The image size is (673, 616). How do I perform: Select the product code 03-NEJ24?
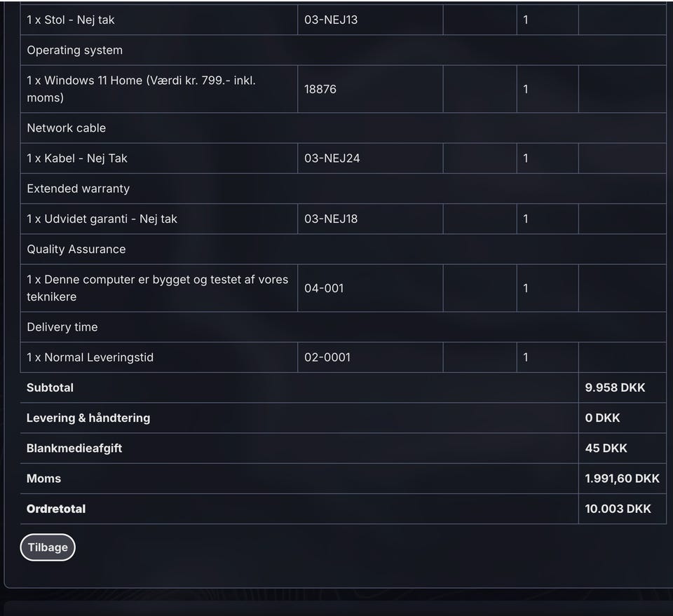click(x=332, y=158)
